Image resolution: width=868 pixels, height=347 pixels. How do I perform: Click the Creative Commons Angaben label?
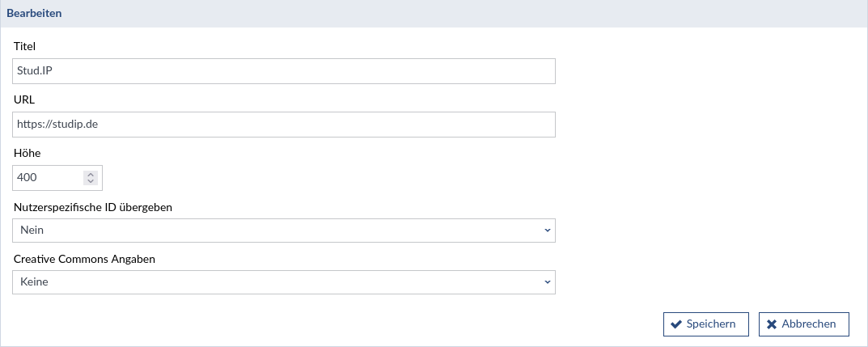[x=85, y=259]
